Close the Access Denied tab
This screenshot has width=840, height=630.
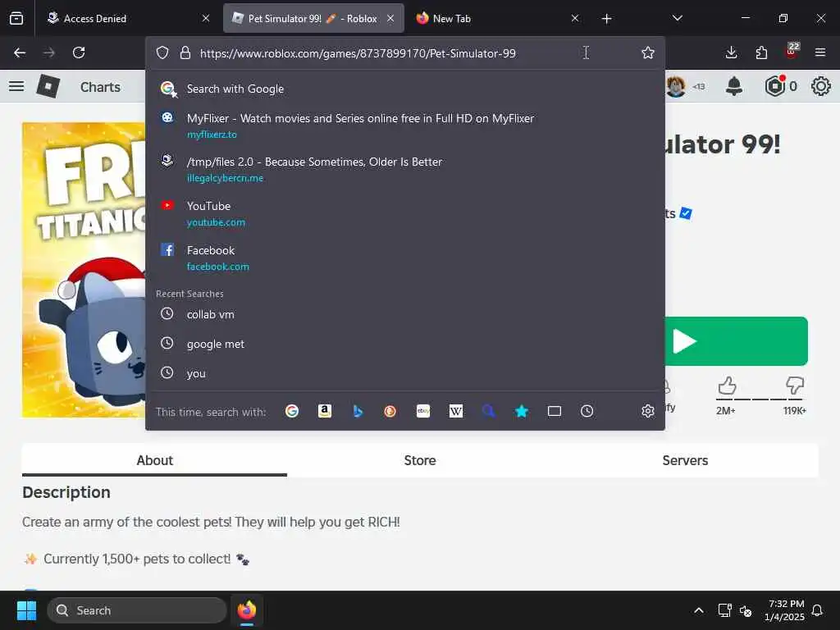coord(206,19)
